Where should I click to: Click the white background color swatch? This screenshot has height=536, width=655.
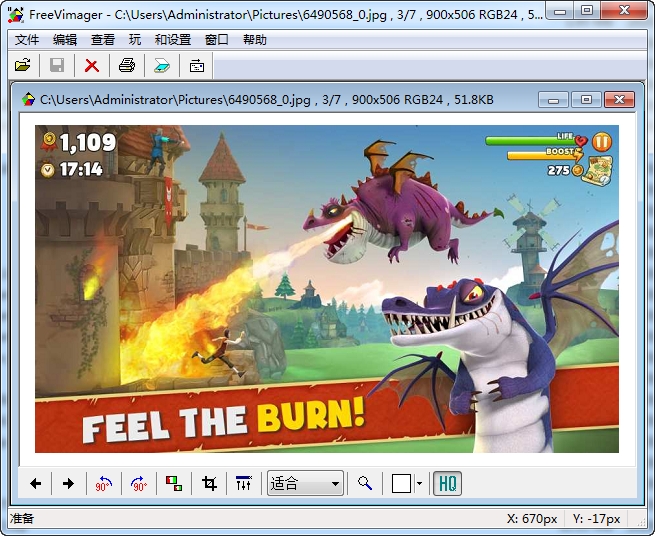(401, 484)
